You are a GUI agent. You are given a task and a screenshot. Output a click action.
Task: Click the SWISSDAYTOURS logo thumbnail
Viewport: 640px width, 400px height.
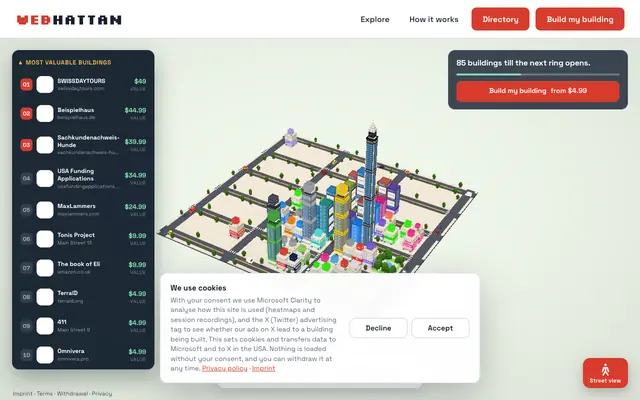coord(45,84)
